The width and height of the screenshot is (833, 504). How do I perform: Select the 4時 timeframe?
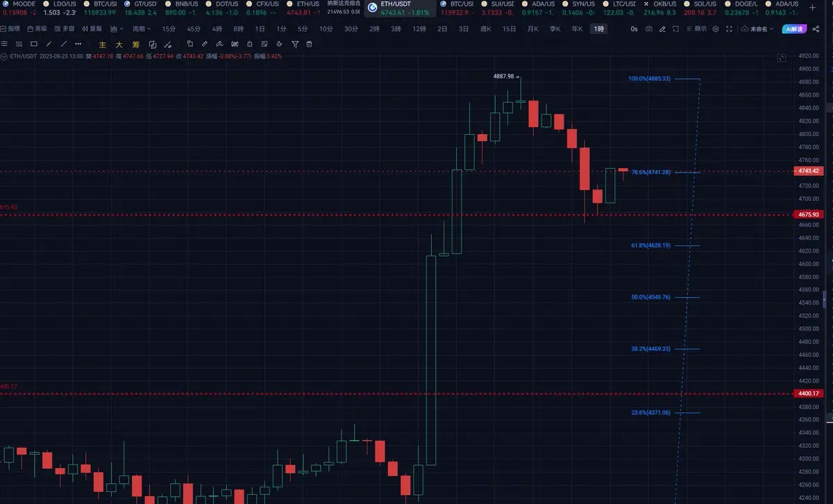coord(217,29)
